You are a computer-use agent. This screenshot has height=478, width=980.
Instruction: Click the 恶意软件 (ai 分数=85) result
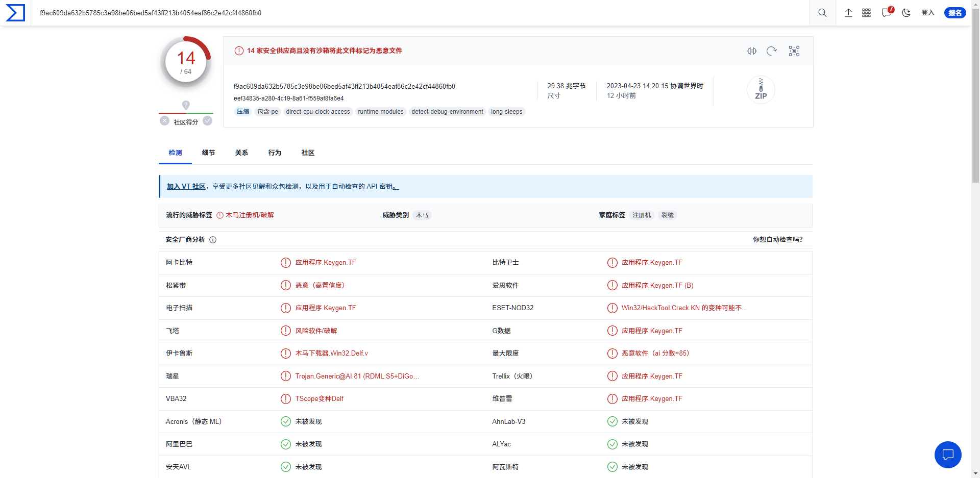coord(655,354)
